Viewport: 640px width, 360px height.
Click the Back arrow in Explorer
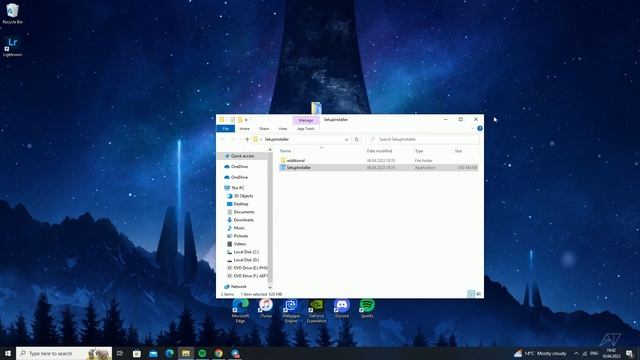(x=223, y=140)
